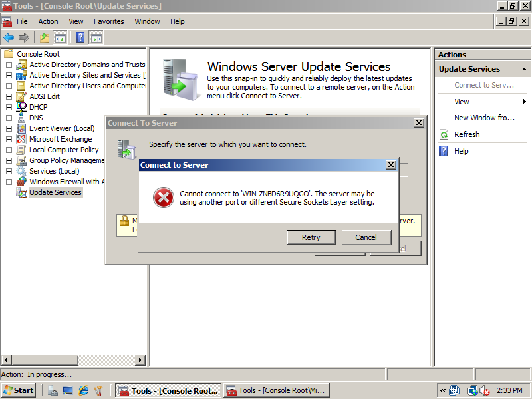Open the View submenu in Actions pane
Screen dimensions: 532x399
coord(462,102)
